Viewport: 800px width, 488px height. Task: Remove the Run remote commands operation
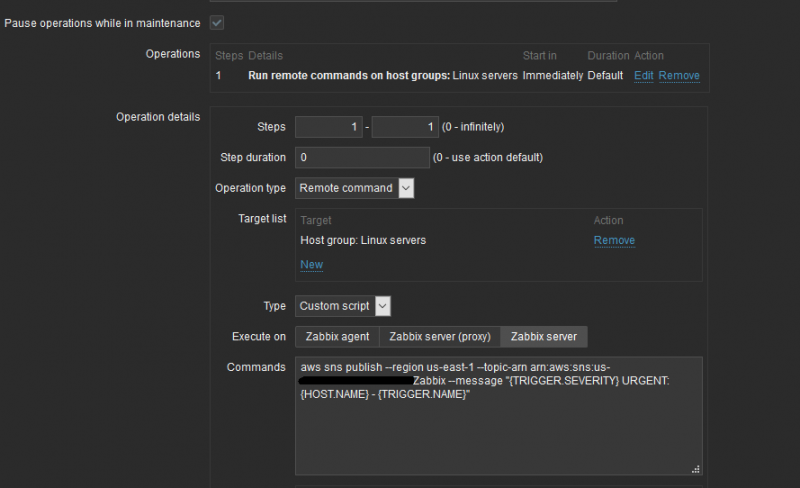click(x=679, y=76)
